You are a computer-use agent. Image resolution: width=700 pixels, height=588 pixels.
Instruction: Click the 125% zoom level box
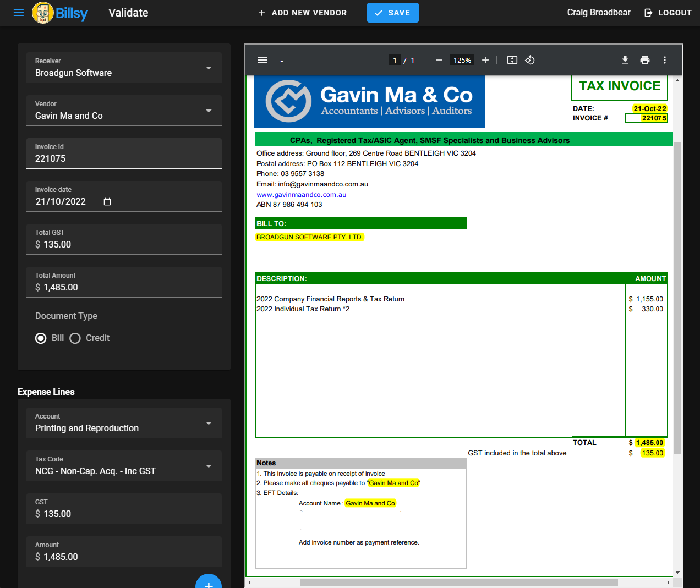tap(462, 60)
